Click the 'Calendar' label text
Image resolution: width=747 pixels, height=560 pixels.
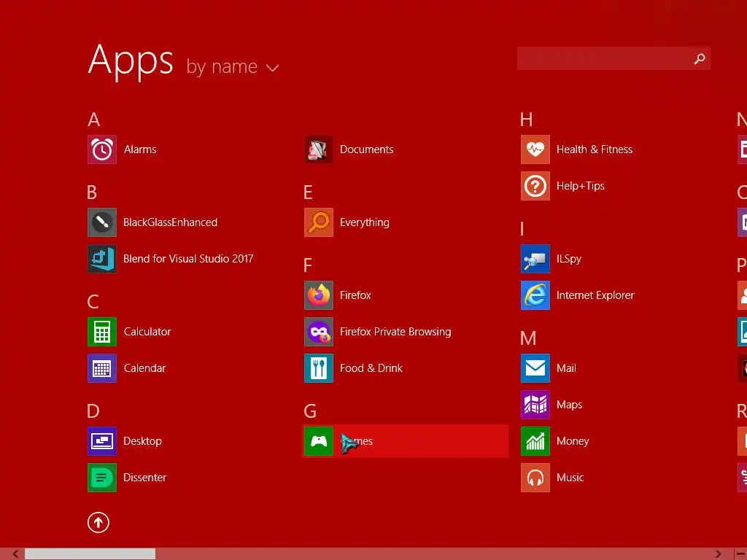[145, 368]
